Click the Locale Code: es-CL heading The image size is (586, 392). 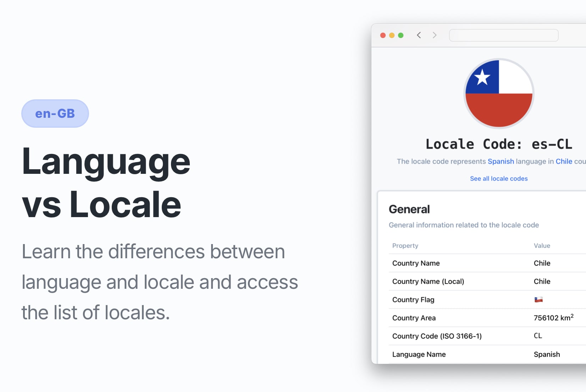(499, 144)
